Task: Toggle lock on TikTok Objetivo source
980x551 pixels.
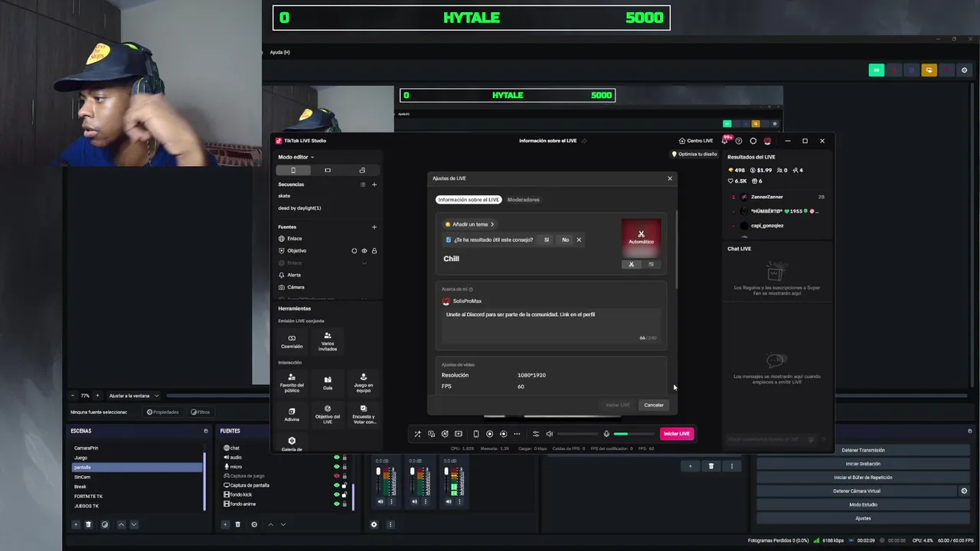Action: click(374, 251)
